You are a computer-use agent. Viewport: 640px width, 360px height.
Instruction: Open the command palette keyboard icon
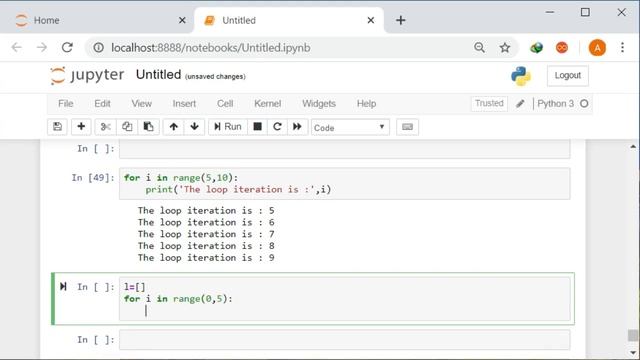pyautogui.click(x=407, y=127)
